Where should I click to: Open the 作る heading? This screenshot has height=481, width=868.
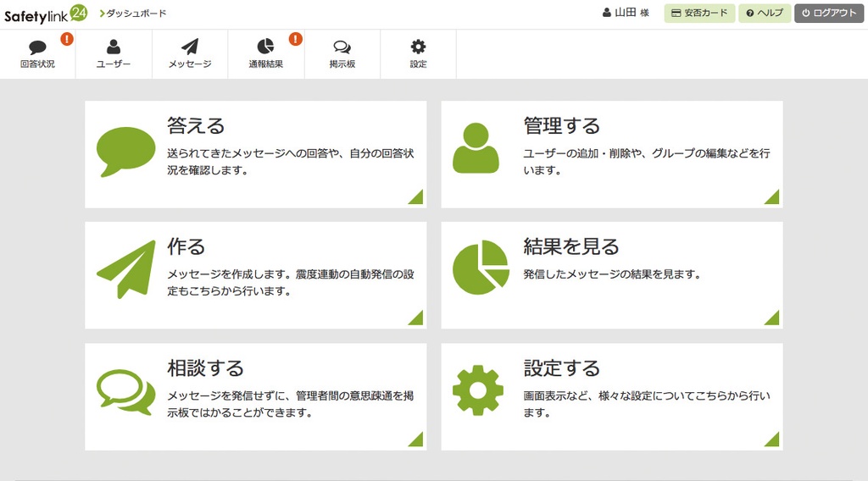(186, 246)
